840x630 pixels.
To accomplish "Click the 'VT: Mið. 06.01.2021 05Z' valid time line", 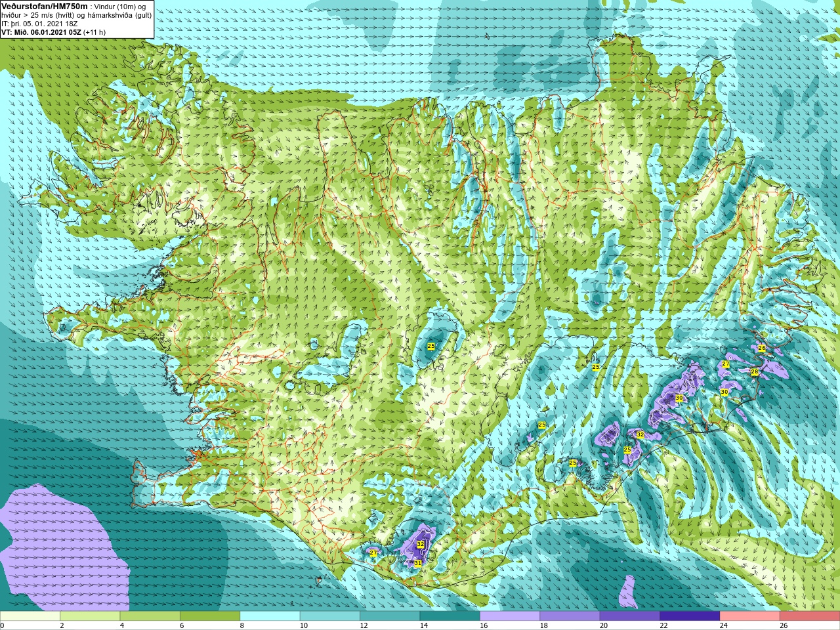I will [41, 32].
